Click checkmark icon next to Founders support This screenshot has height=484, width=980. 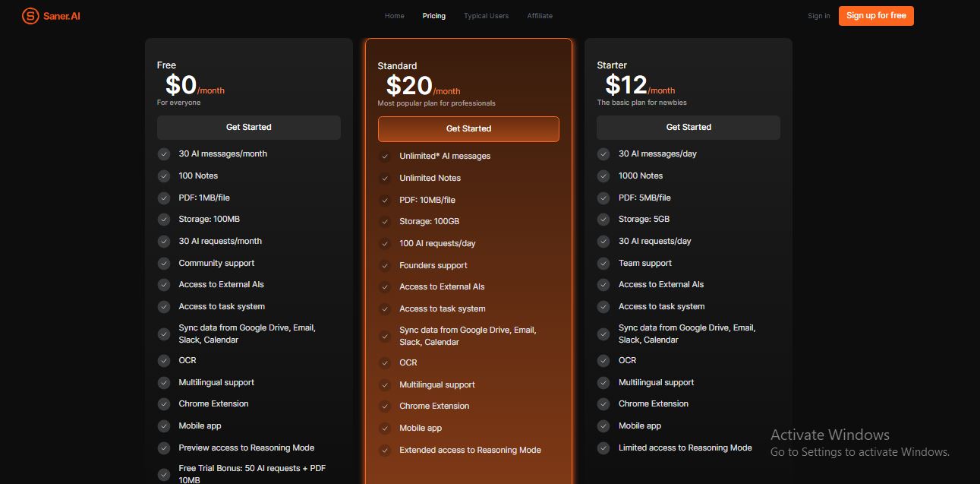pos(385,266)
